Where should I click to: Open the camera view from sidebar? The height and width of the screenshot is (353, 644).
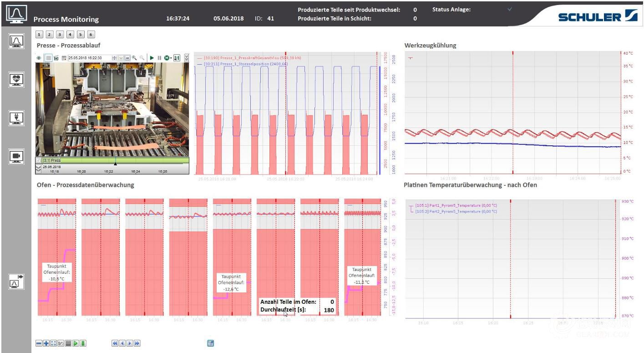click(x=16, y=156)
